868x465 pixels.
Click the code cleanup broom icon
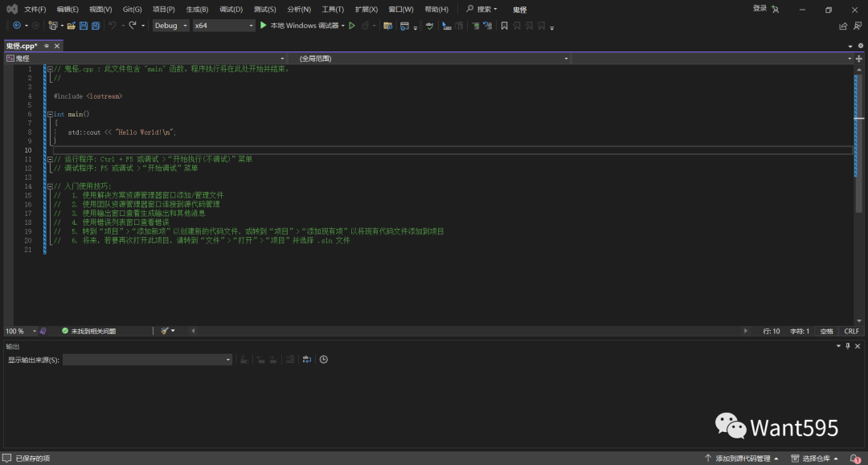tap(164, 331)
